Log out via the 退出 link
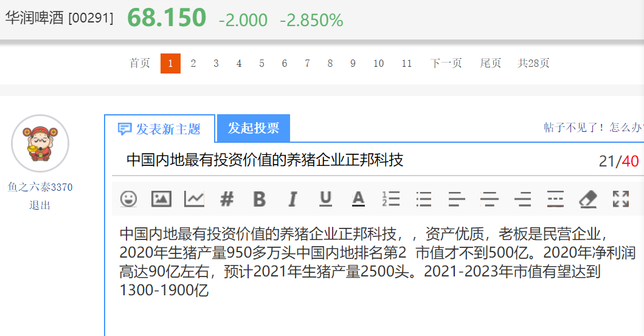Screen dimensions: 644x336 point(40,205)
